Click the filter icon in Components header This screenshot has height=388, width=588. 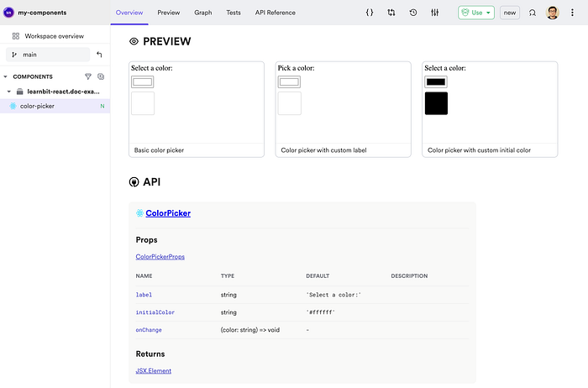click(x=88, y=76)
